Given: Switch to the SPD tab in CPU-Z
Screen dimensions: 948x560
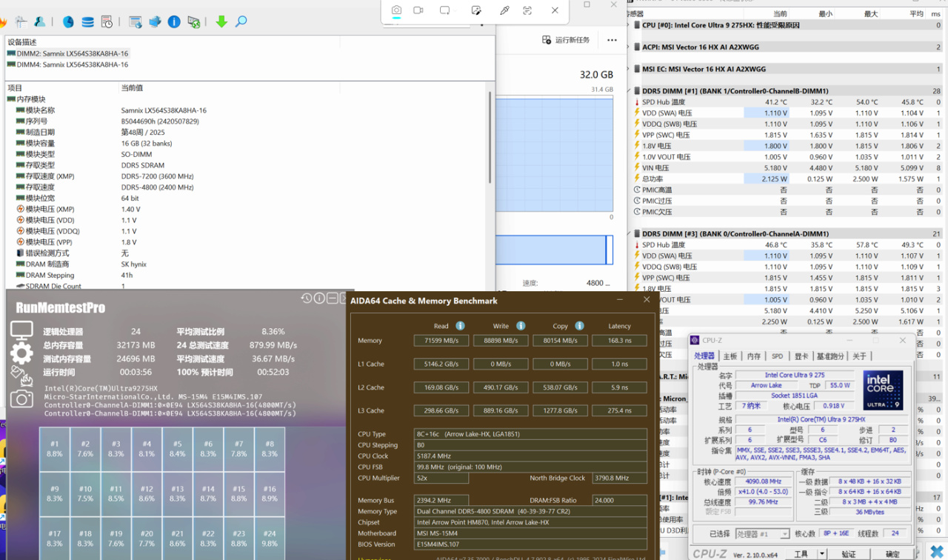Looking at the screenshot, I should click(777, 356).
